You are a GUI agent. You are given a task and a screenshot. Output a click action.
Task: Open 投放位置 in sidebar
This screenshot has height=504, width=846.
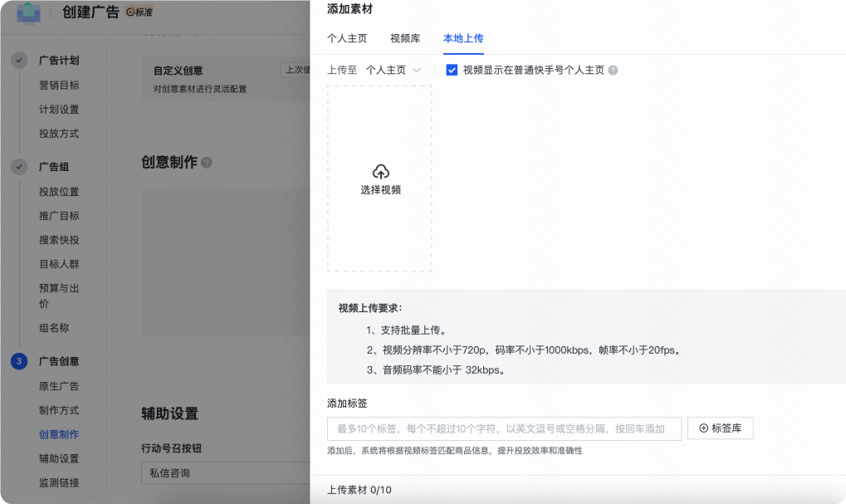coord(59,192)
